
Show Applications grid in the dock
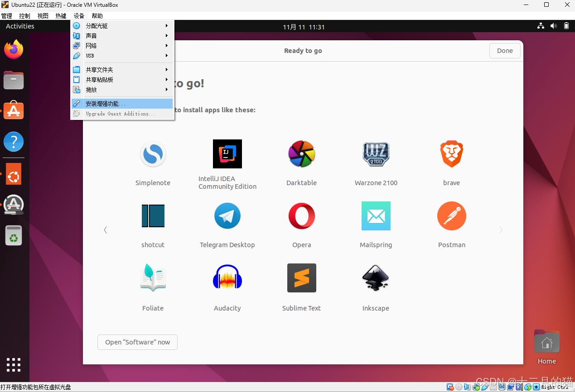click(14, 364)
